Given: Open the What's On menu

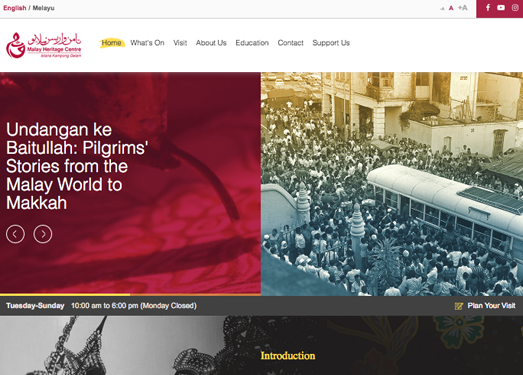Looking at the screenshot, I should tap(147, 43).
